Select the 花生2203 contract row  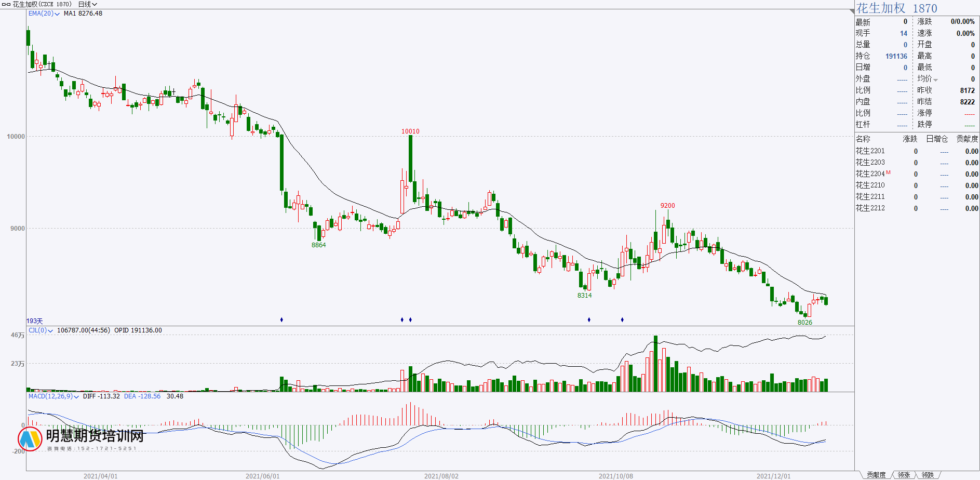click(917, 163)
